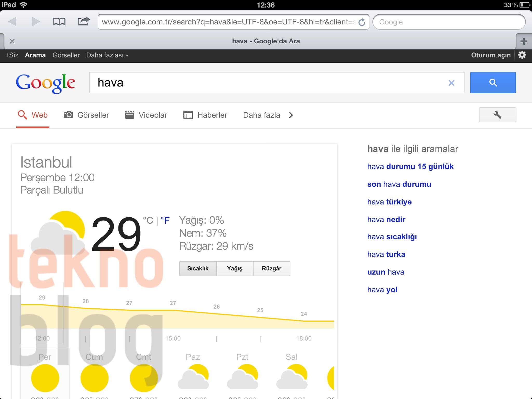
Task: Add a new tab with plus icon
Action: pos(524,41)
